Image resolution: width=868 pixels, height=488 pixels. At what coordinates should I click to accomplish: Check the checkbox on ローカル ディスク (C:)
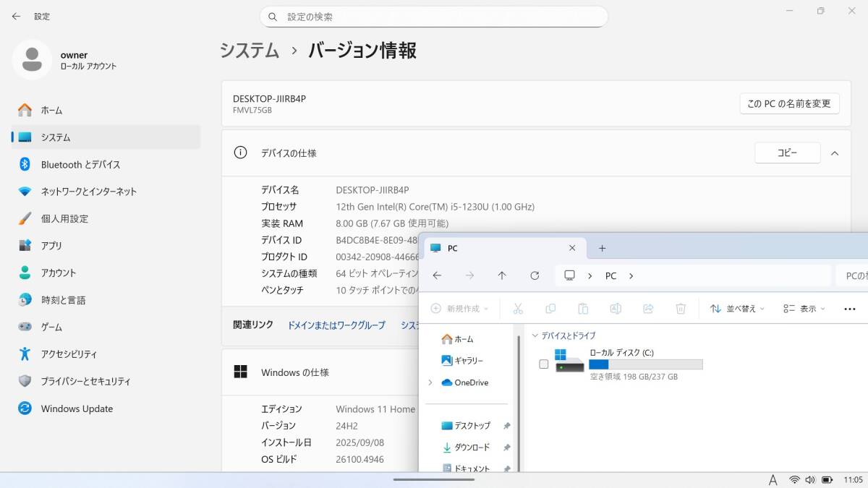point(543,365)
